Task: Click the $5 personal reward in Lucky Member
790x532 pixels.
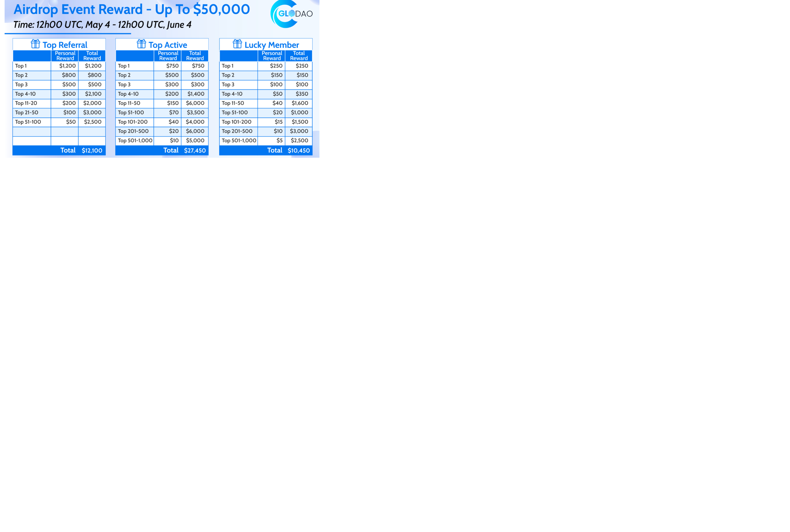Action: point(279,140)
